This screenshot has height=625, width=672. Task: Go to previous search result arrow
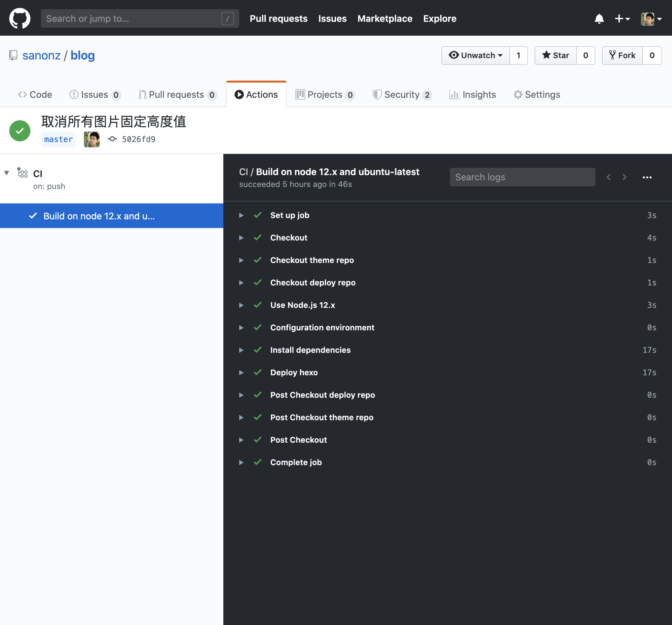point(609,177)
